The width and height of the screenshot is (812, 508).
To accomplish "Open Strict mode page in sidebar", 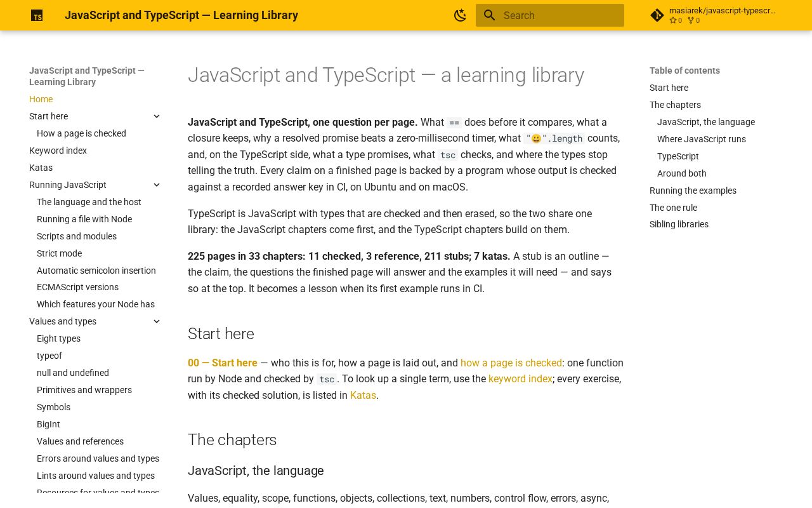I will click(59, 253).
